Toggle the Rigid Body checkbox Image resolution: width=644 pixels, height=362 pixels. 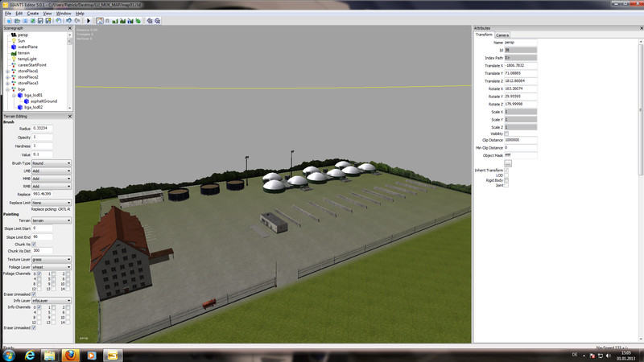pos(506,180)
